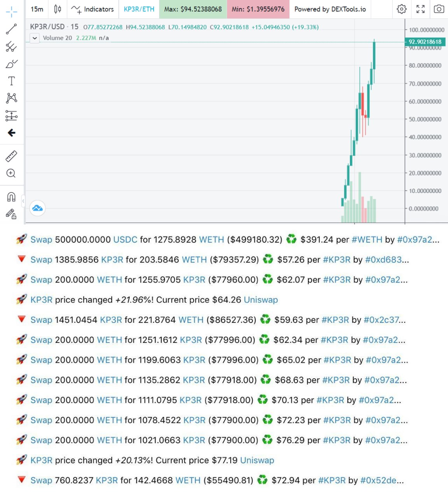This screenshot has width=448, height=498.
Task: Select the crosshair cursor tool
Action: point(12,12)
